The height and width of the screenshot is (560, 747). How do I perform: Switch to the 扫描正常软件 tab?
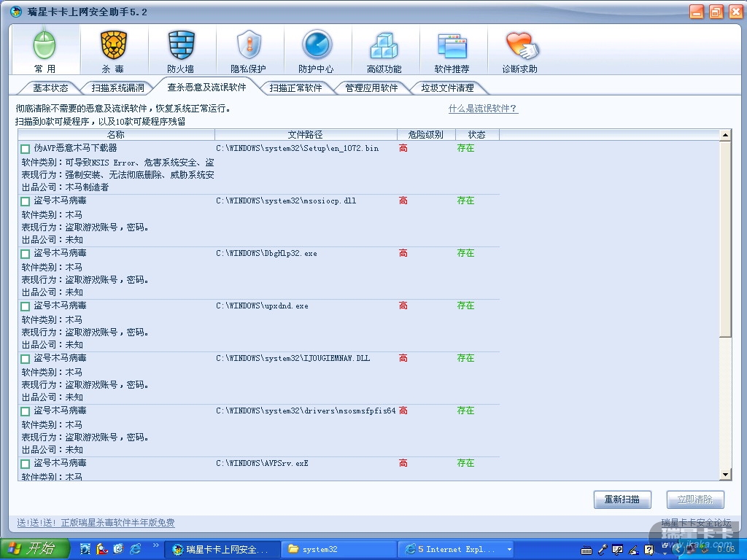295,88
